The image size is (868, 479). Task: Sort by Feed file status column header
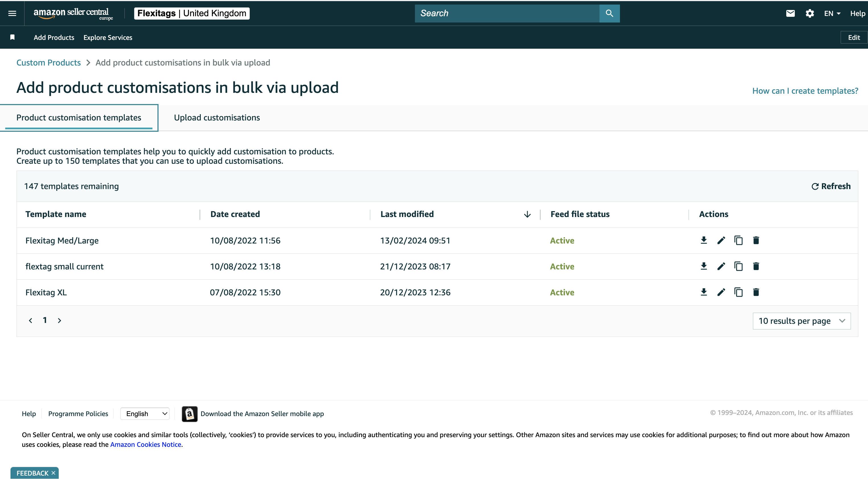click(x=580, y=214)
